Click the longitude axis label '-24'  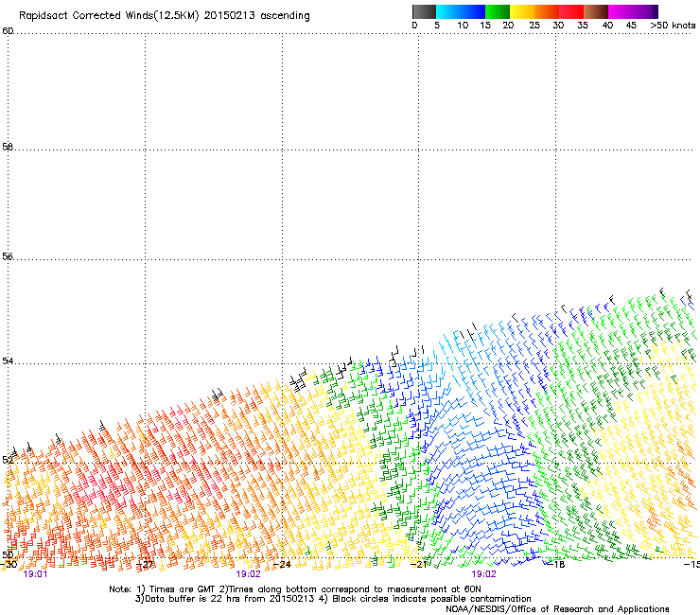click(x=282, y=565)
